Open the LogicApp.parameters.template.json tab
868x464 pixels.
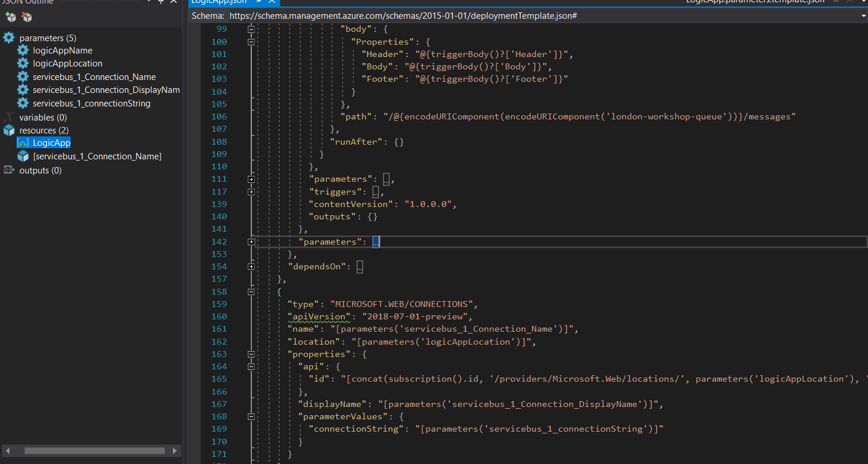tap(756, 2)
